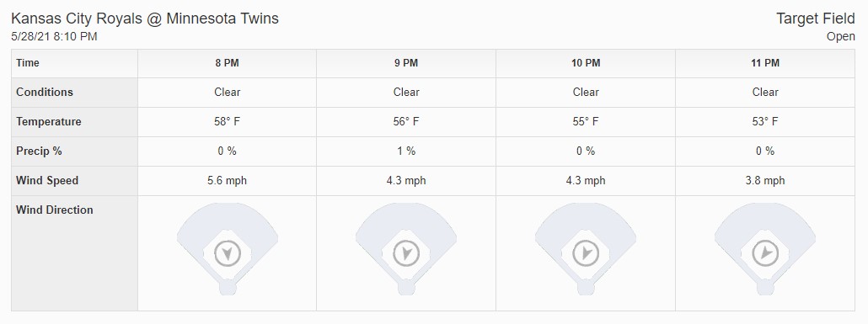Click the 5/28/21 8:10 PM game time
Screen dimensions: 868x324
click(x=54, y=36)
